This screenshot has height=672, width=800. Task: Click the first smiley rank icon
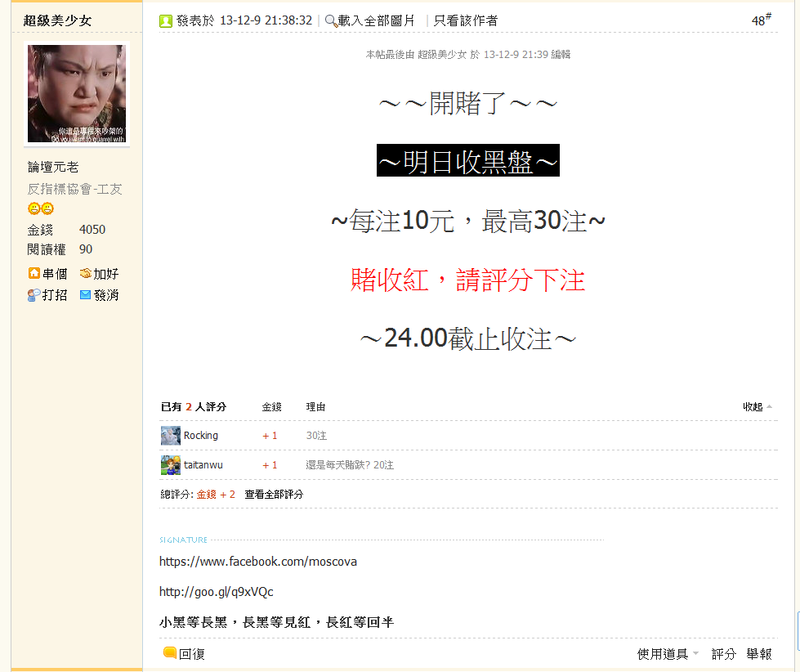coord(34,208)
